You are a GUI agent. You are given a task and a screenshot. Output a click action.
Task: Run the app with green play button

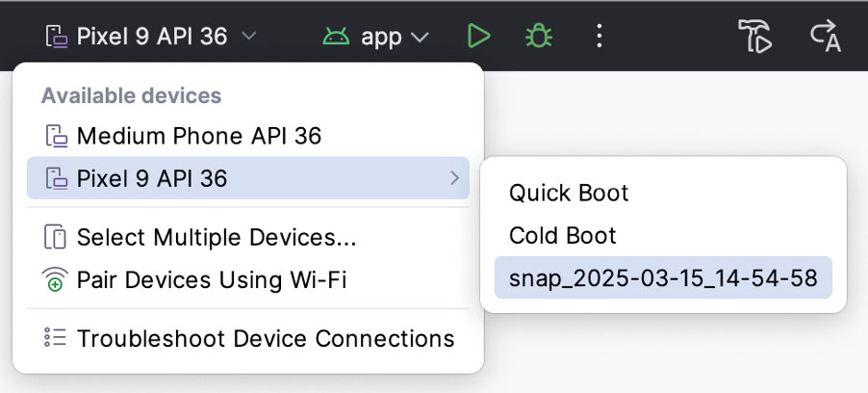coord(478,37)
